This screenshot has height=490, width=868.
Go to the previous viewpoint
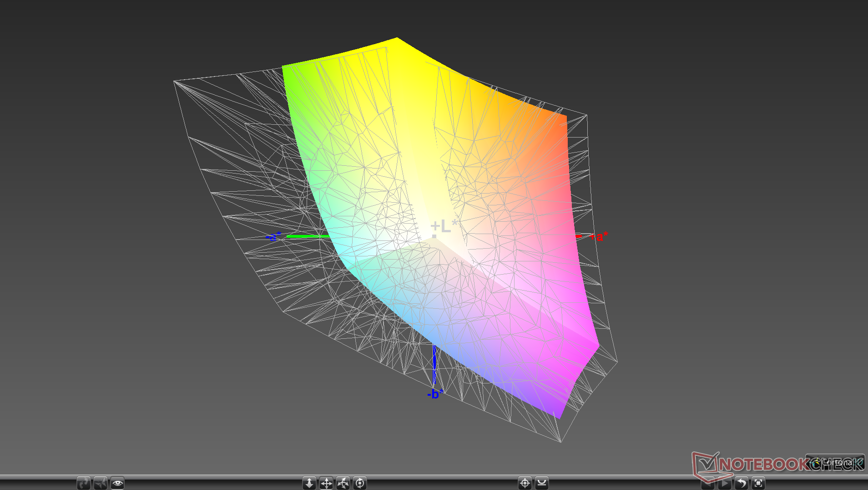tap(708, 484)
